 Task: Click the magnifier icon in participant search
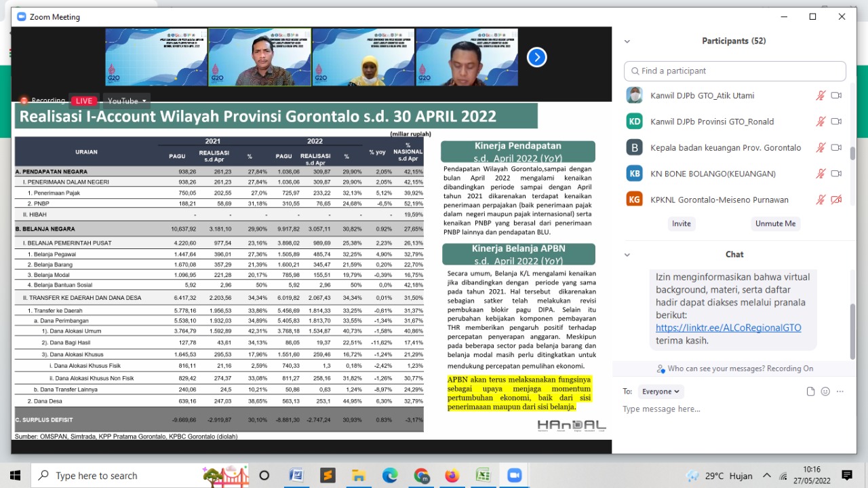pyautogui.click(x=635, y=71)
